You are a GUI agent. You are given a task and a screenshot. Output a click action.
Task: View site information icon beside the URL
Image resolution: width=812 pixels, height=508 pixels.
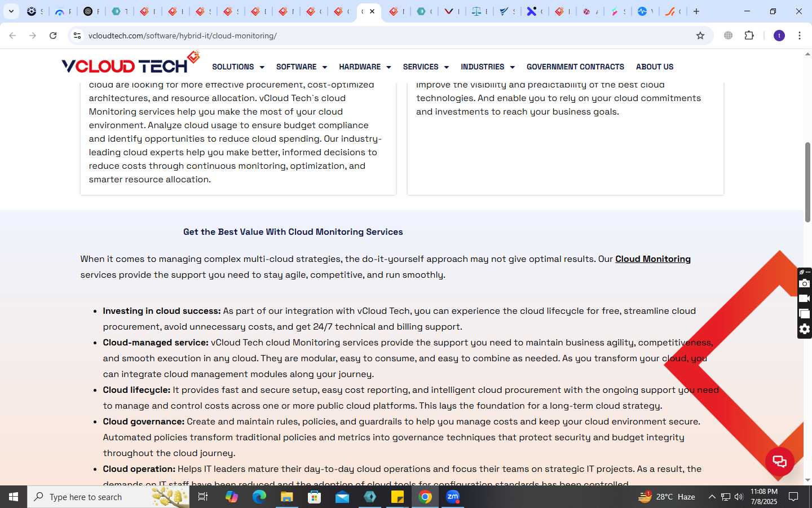click(x=77, y=36)
